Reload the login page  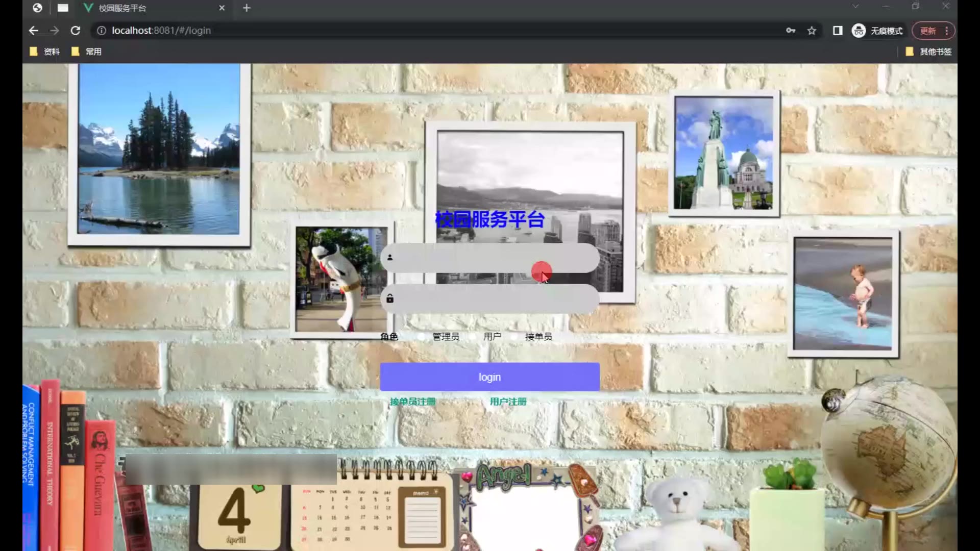(x=76, y=31)
